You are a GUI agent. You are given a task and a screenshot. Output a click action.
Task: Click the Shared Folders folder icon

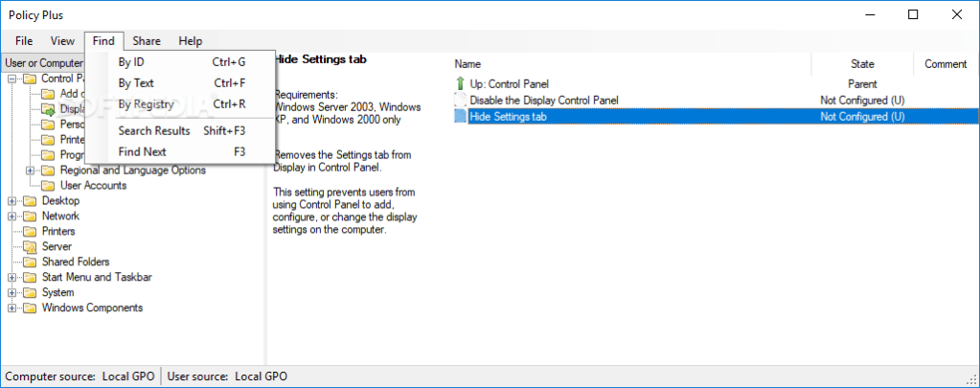point(30,262)
